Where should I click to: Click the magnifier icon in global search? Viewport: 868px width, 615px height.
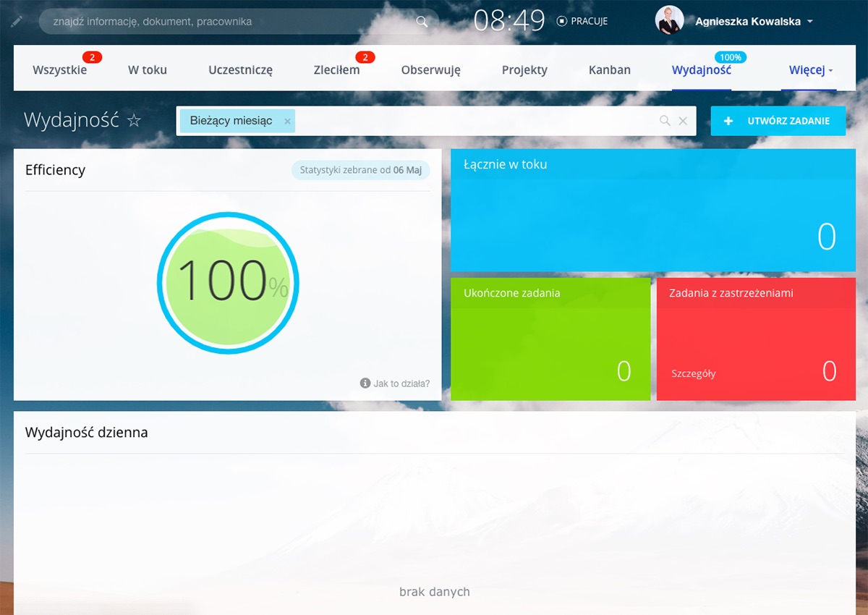click(422, 22)
